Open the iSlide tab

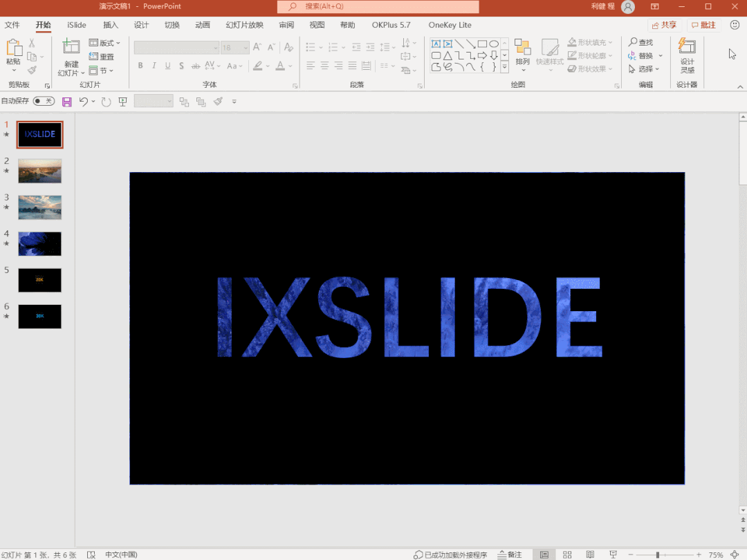[77, 25]
